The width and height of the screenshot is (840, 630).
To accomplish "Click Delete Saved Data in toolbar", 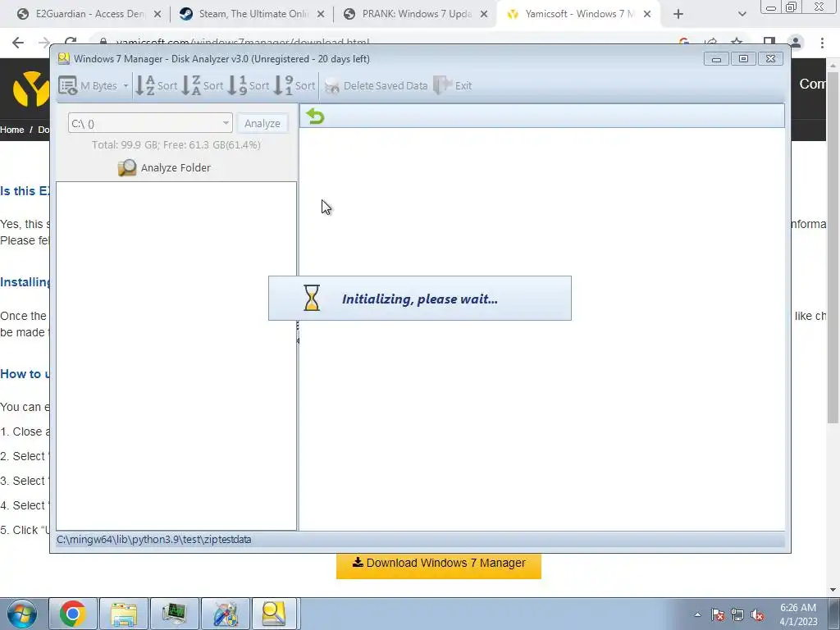I will pos(376,85).
